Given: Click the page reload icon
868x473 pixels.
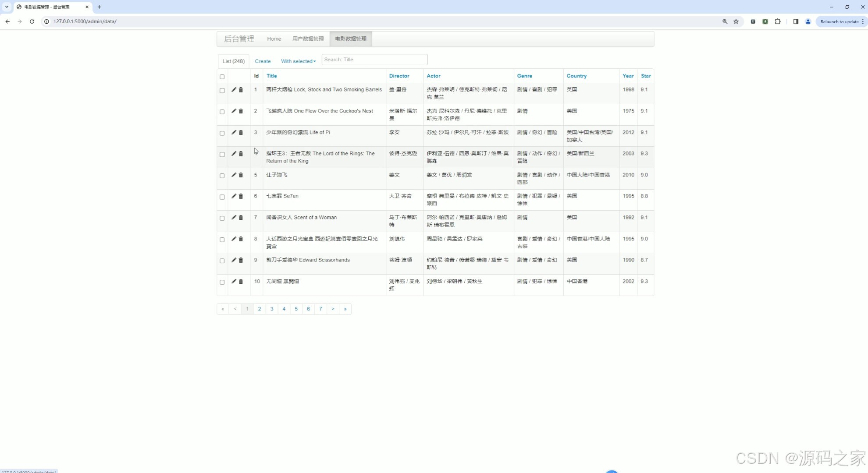Looking at the screenshot, I should (x=32, y=21).
